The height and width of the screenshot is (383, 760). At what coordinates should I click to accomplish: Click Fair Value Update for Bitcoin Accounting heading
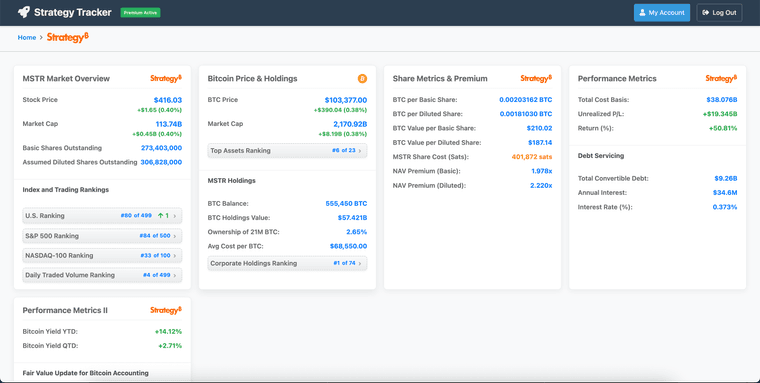click(x=85, y=373)
